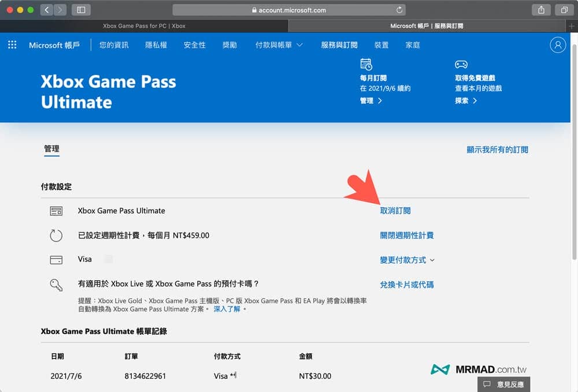Open the 裝置 menu item
This screenshot has width=578, height=392.
tap(381, 45)
